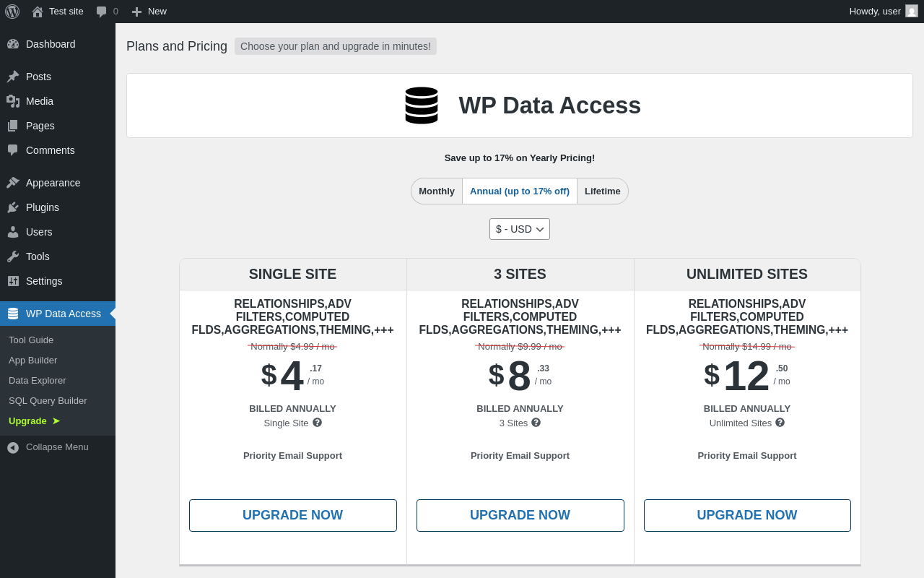The image size is (924, 578).
Task: Open the Settings menu label
Action: (44, 281)
